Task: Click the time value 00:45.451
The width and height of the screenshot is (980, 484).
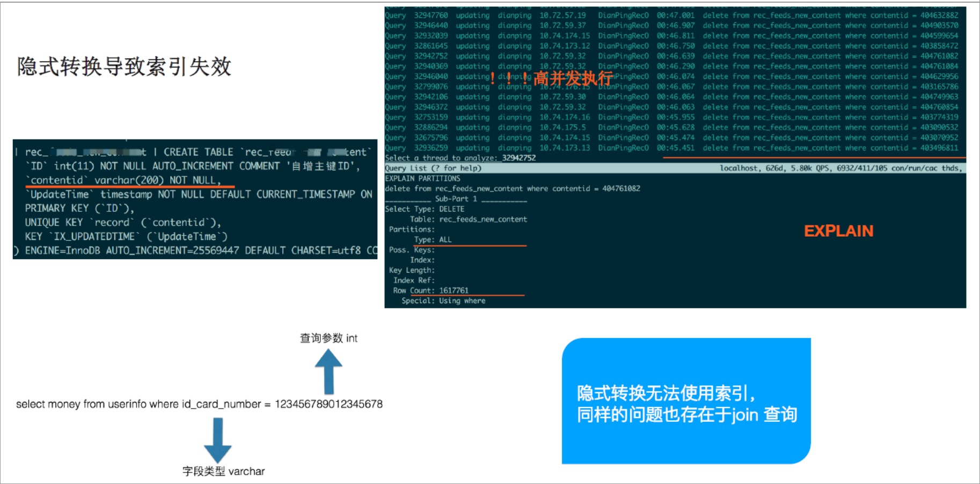Action: (x=676, y=148)
